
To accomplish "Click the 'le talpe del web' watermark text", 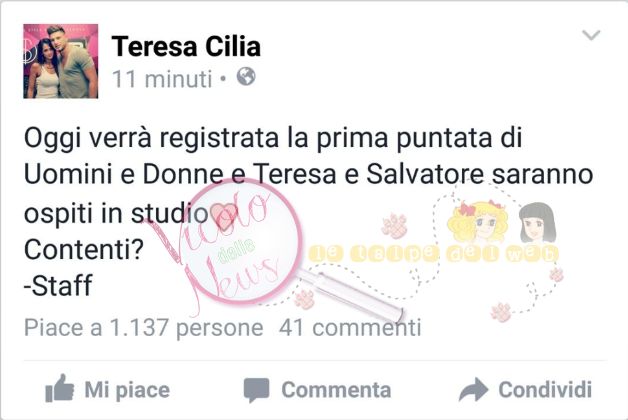I will [433, 254].
